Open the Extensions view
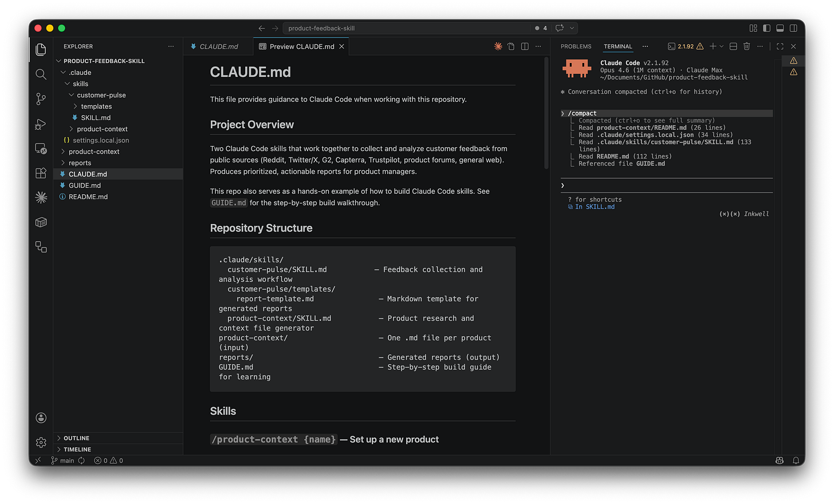 tap(41, 173)
